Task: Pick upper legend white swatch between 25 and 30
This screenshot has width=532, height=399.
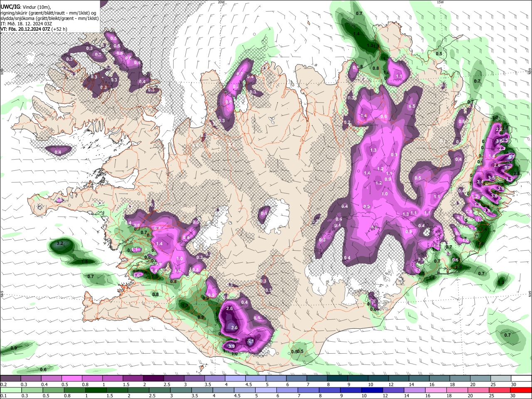Action: [501, 379]
